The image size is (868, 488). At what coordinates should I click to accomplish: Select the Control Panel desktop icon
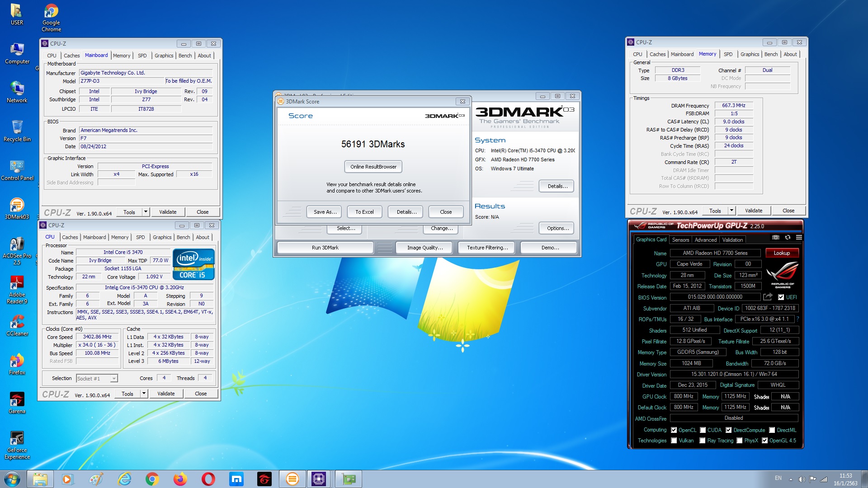coord(17,170)
